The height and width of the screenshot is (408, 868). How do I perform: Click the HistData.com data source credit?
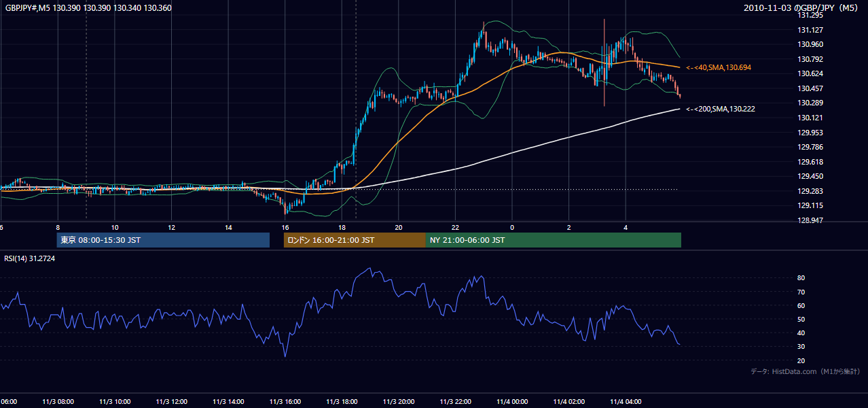pyautogui.click(x=806, y=371)
